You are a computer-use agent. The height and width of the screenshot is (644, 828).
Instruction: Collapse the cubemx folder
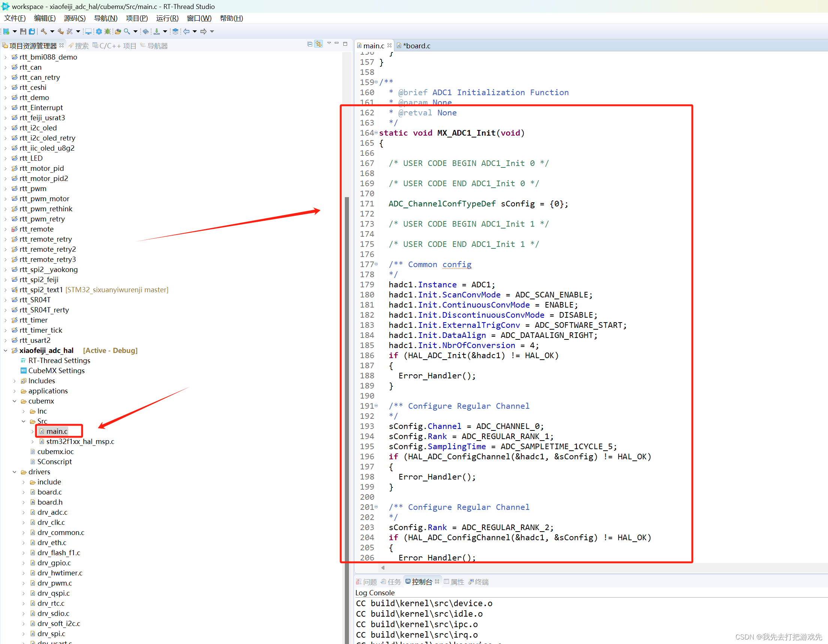pyautogui.click(x=14, y=401)
